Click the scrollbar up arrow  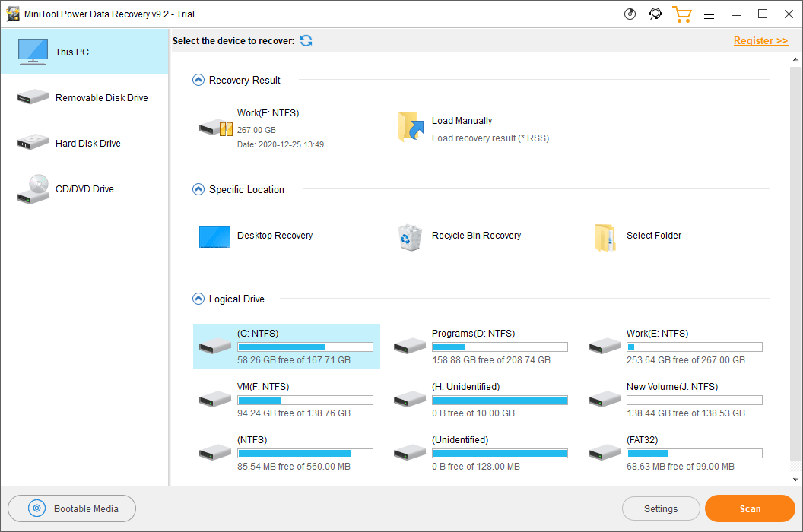click(795, 59)
